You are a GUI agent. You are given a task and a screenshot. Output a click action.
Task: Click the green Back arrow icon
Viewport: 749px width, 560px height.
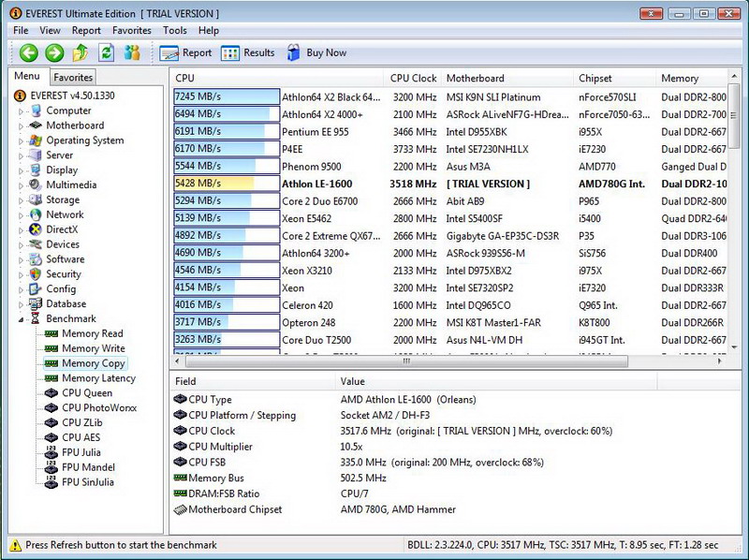pyautogui.click(x=29, y=52)
